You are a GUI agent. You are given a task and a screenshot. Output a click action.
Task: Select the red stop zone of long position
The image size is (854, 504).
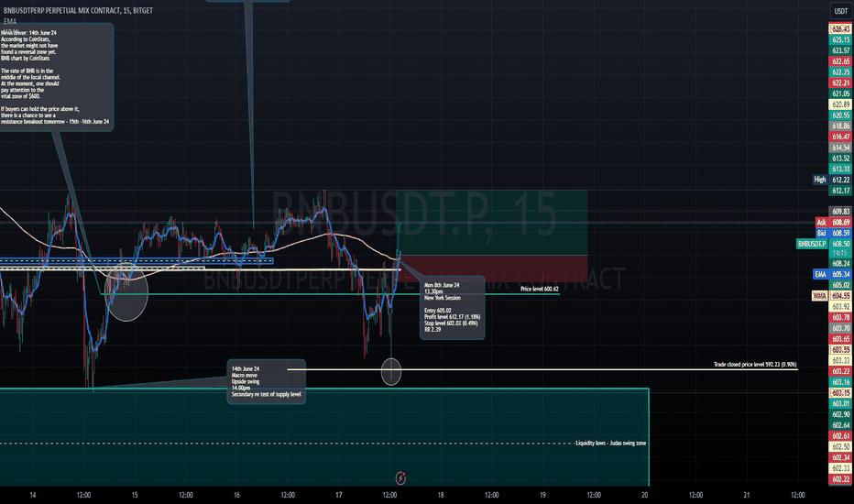pyautogui.click(x=494, y=268)
